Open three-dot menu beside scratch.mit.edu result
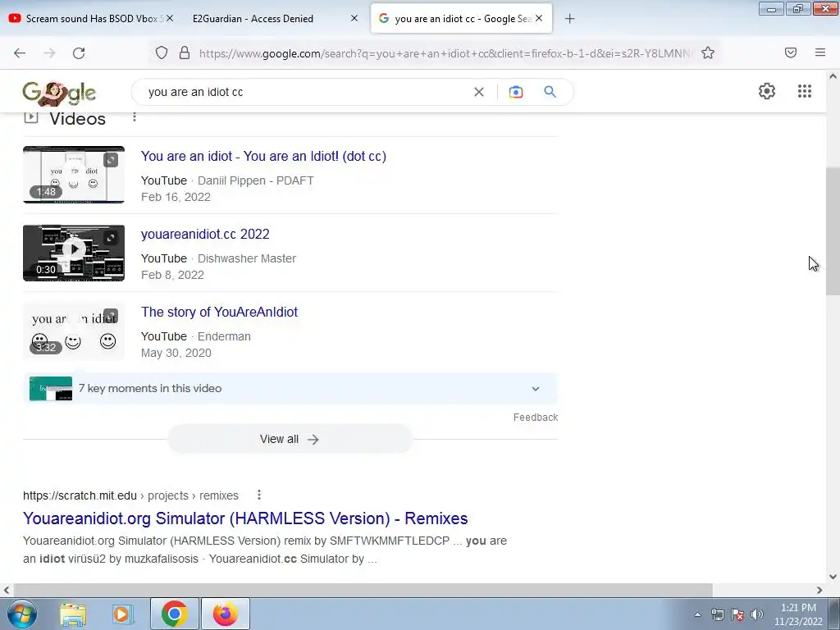The height and width of the screenshot is (630, 840). click(x=259, y=495)
